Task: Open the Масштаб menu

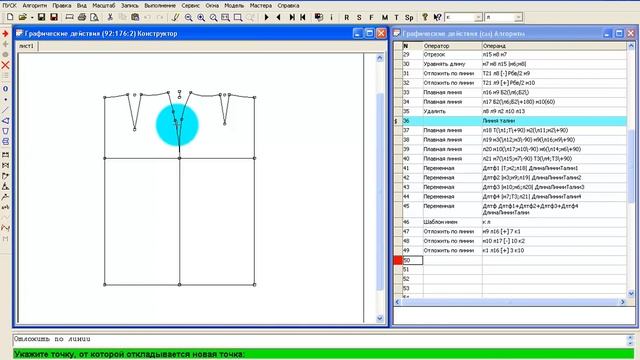Action: click(104, 6)
